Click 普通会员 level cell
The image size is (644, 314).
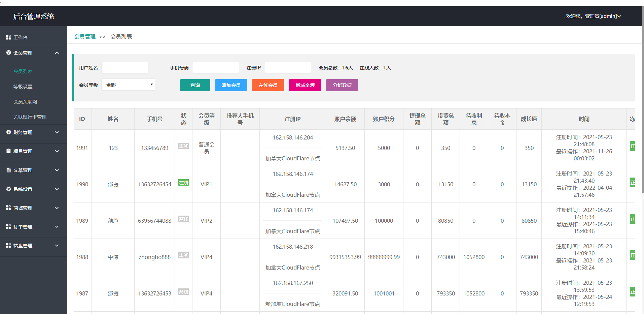[207, 148]
